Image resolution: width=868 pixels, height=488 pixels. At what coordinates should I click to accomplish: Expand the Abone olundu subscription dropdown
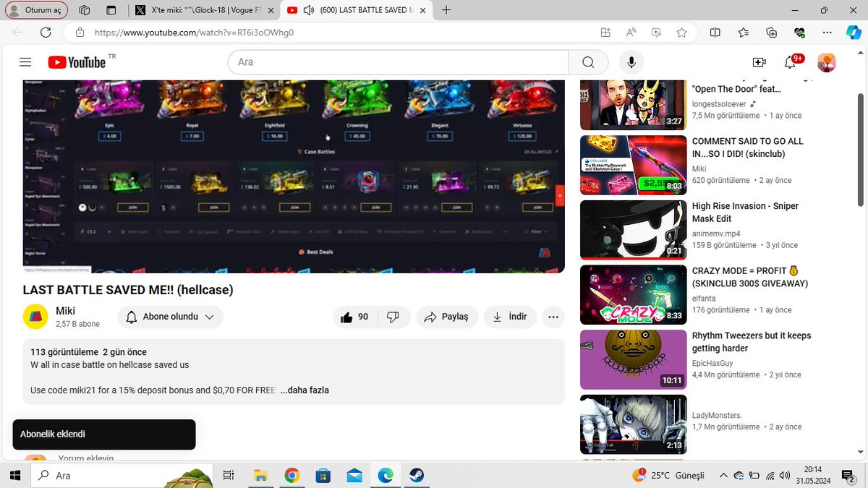(171, 317)
